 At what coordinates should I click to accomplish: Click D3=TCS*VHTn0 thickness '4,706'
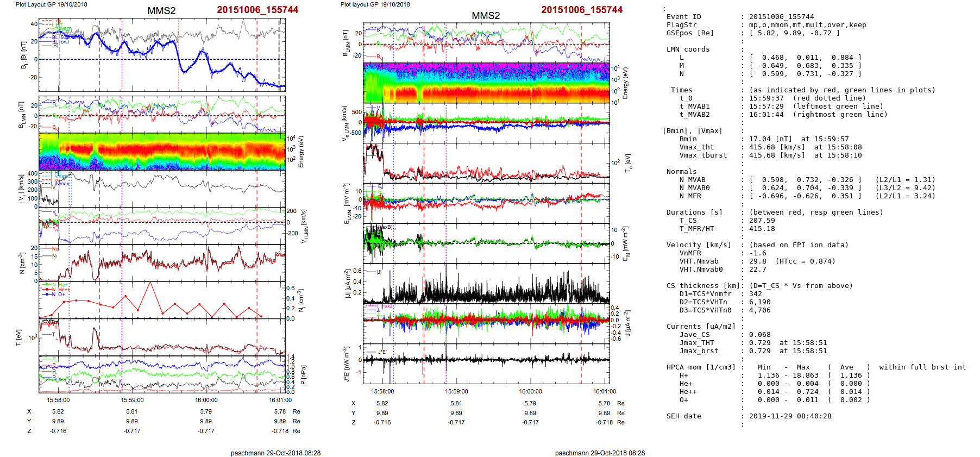760,310
